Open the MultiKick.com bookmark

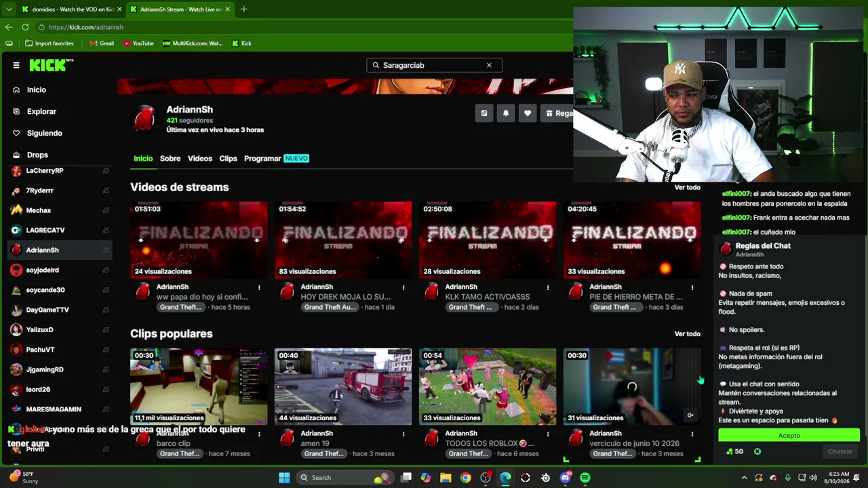pyautogui.click(x=193, y=43)
